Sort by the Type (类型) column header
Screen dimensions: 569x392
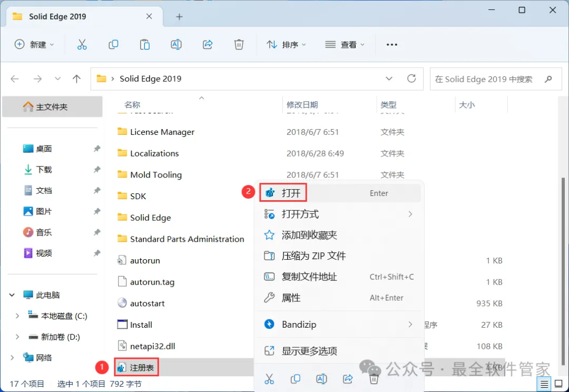click(x=388, y=105)
